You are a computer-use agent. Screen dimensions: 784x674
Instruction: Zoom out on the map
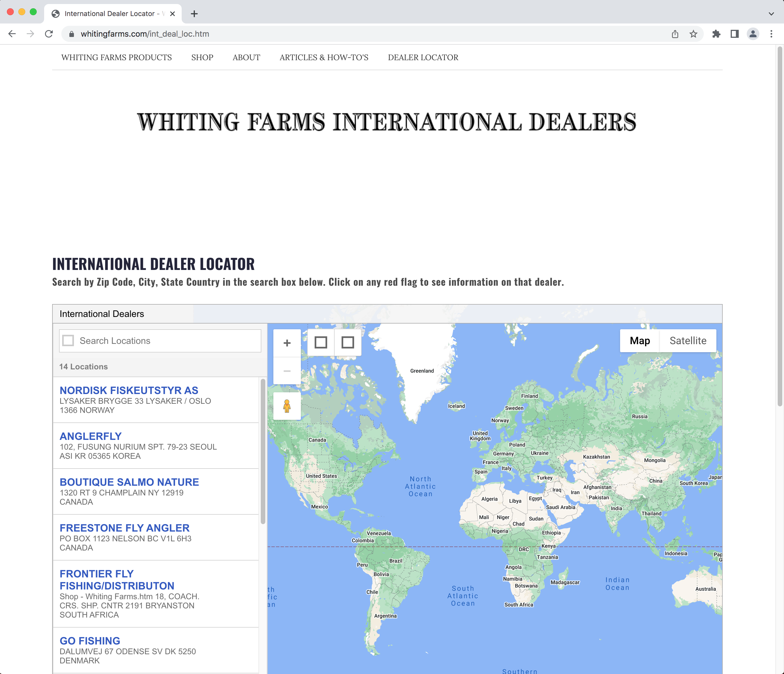[x=287, y=371]
